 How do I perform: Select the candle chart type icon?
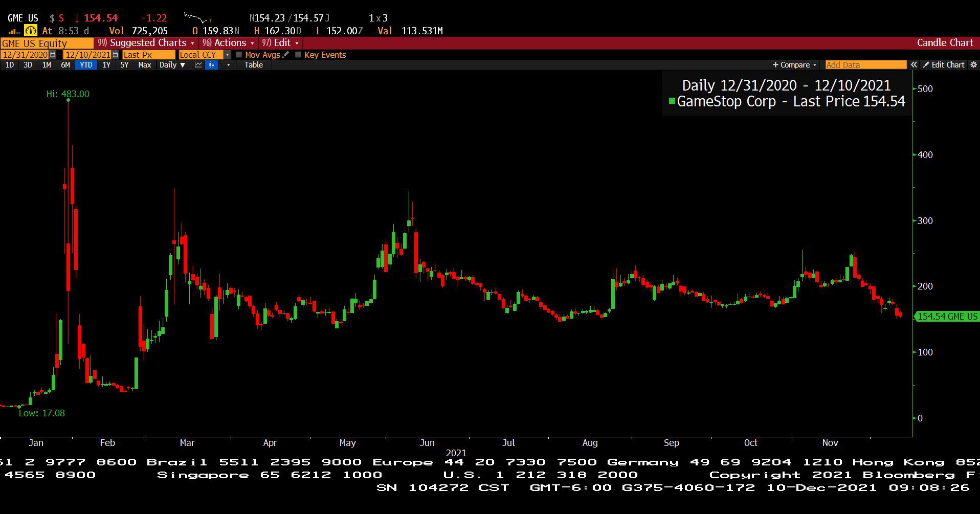point(212,65)
